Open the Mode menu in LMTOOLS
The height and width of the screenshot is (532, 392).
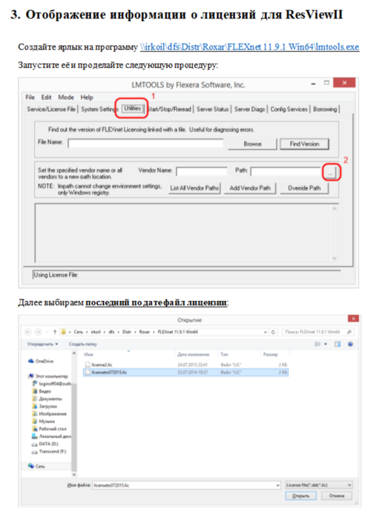click(x=66, y=97)
